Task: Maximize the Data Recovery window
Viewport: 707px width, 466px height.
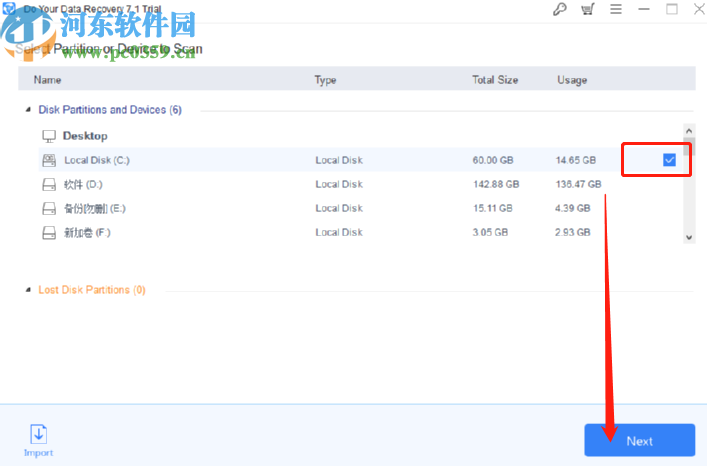Action: pyautogui.click(x=672, y=9)
